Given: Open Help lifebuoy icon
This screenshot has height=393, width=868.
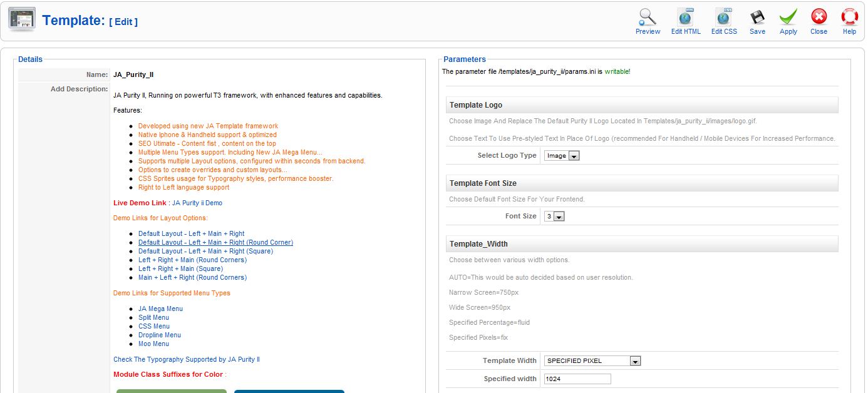Looking at the screenshot, I should click(849, 17).
